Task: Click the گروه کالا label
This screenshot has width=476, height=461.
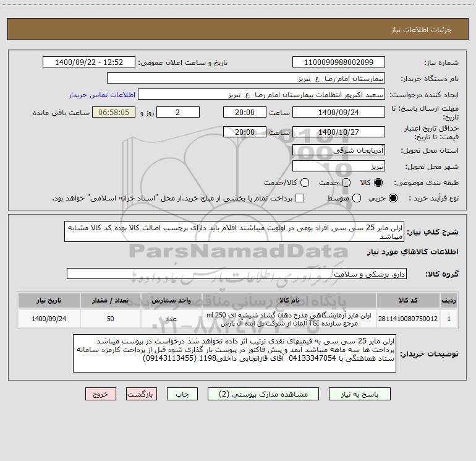Action: 442,274
